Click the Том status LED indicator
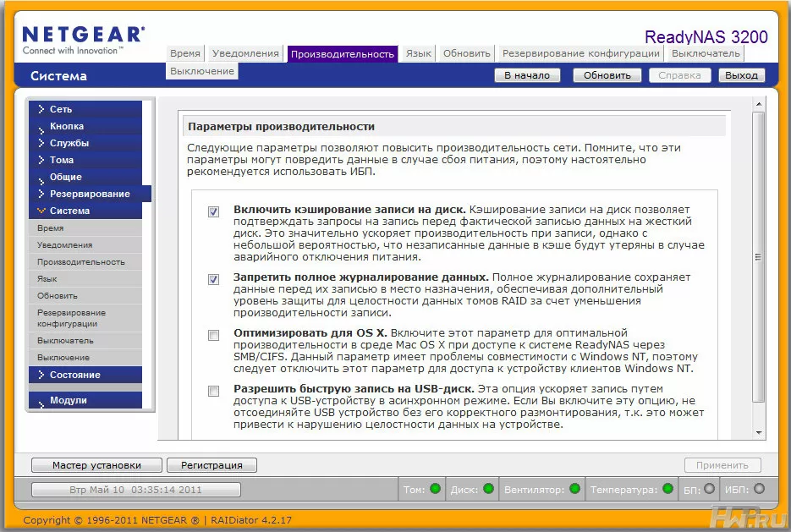The width and height of the screenshot is (791, 532). (x=435, y=489)
